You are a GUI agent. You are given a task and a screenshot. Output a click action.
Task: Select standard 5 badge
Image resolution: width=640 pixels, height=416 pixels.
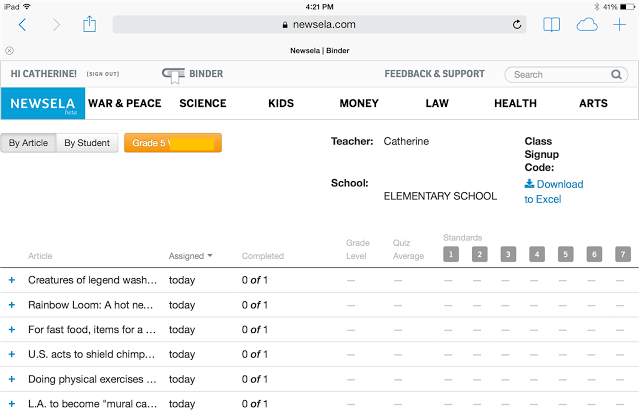pos(565,254)
